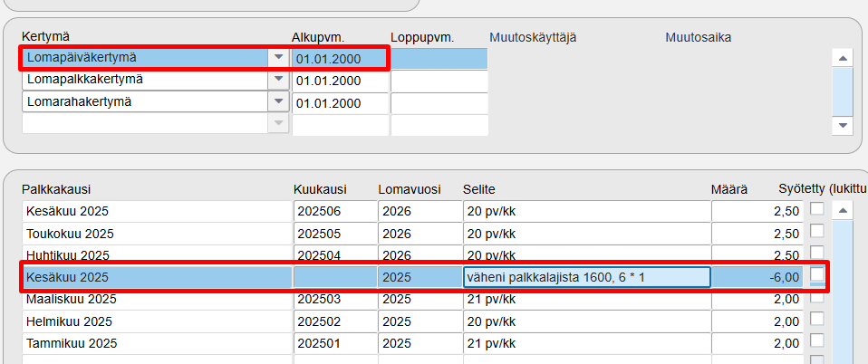This screenshot has width=868, height=364.
Task: Select the Helmikuu 2025 Palkkakausi cell
Action: [x=158, y=321]
